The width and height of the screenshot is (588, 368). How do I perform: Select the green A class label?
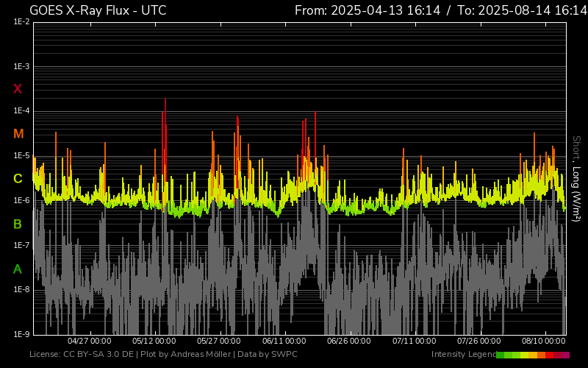[x=18, y=269]
